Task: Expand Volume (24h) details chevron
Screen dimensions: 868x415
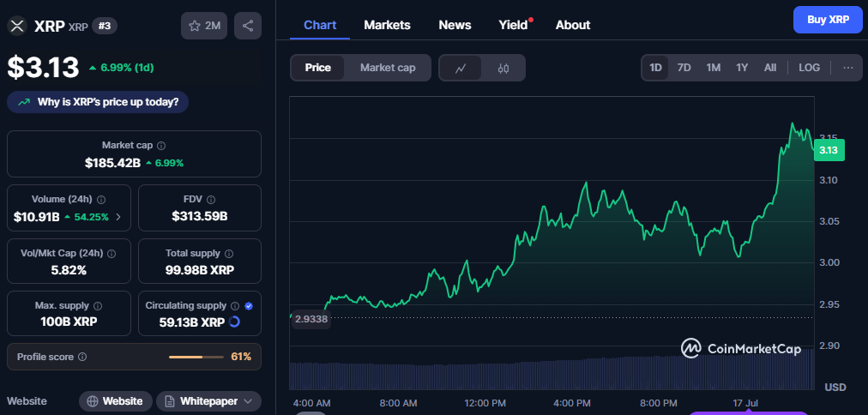Action: 118,217
